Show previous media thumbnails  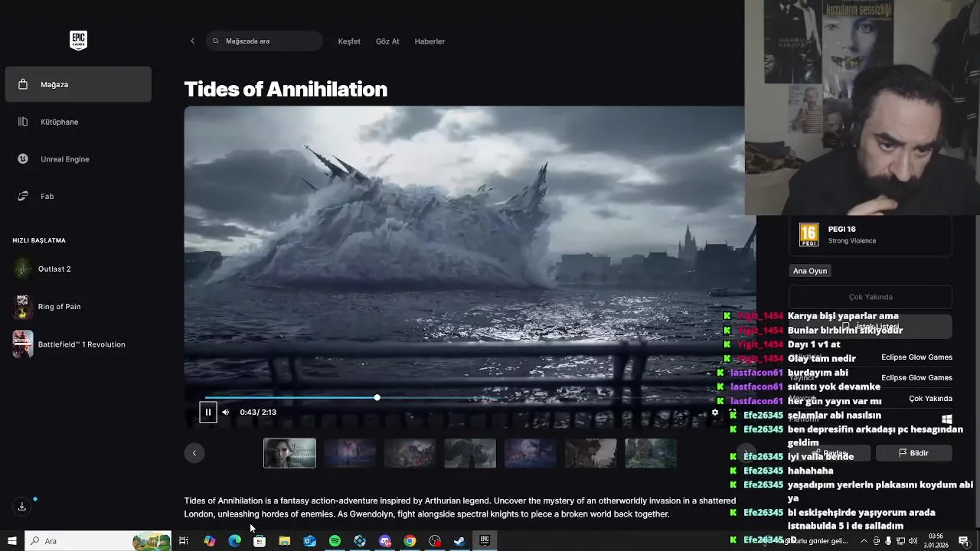(194, 453)
